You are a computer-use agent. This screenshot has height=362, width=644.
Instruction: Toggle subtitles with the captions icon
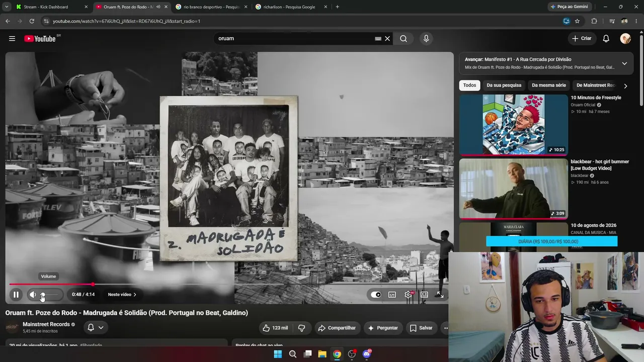[x=392, y=295]
